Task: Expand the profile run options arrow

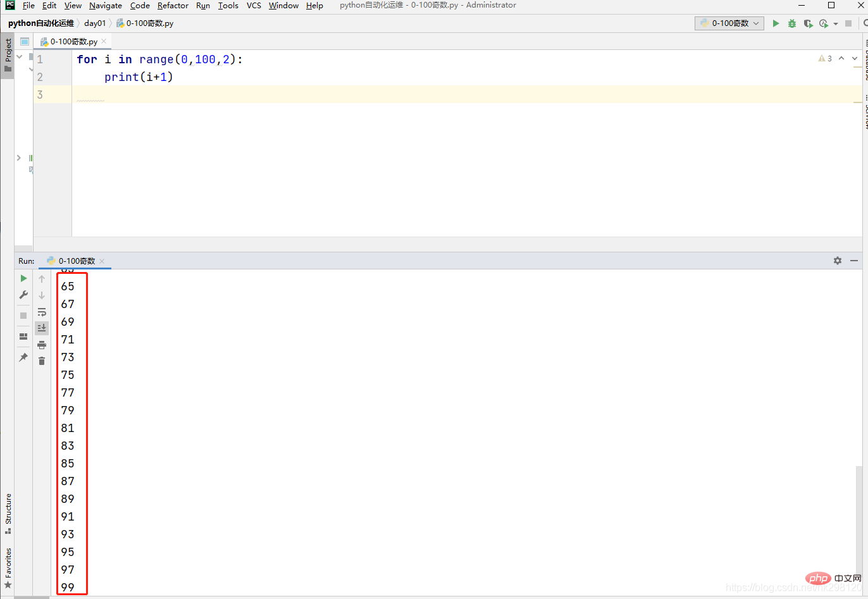Action: (836, 23)
